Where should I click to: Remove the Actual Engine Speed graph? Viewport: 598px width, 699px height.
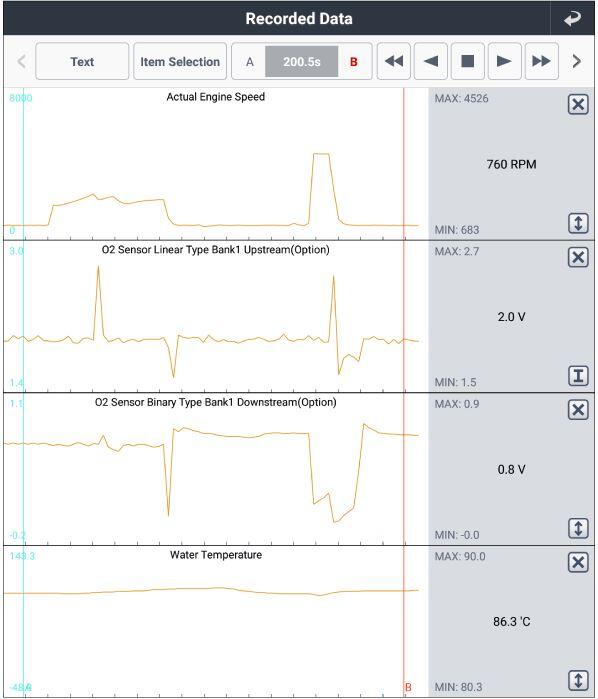pos(578,105)
